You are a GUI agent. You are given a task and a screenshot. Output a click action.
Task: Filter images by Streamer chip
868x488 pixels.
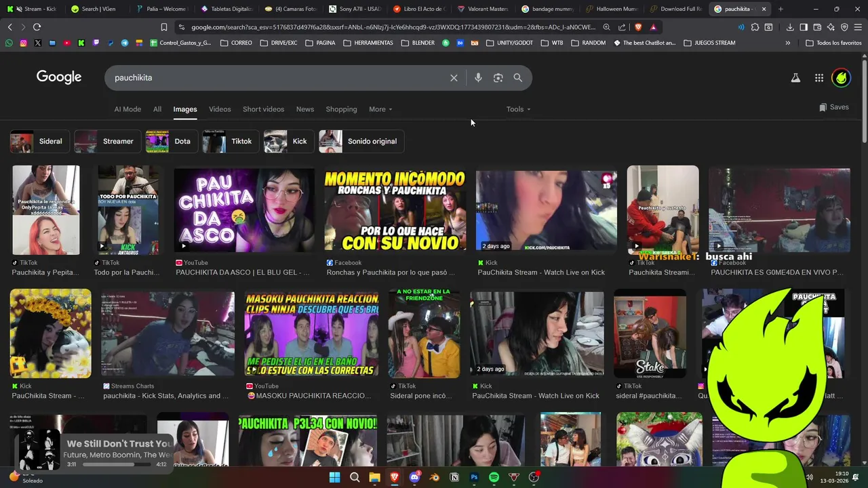pyautogui.click(x=107, y=141)
